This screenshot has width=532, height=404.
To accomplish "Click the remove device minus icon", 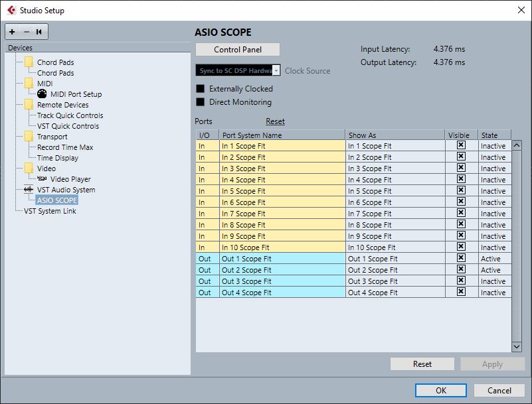I will 27,32.
